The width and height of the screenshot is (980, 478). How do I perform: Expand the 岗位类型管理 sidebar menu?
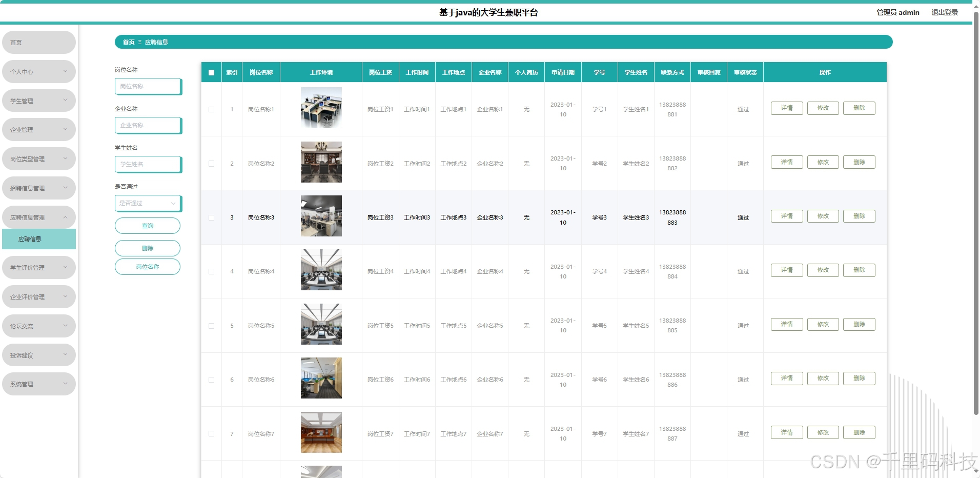39,159
